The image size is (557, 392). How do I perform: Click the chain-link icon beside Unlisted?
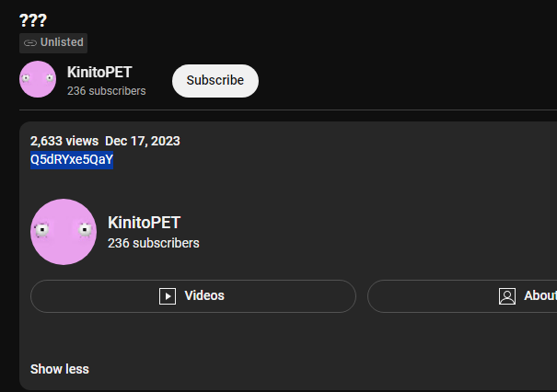[30, 42]
